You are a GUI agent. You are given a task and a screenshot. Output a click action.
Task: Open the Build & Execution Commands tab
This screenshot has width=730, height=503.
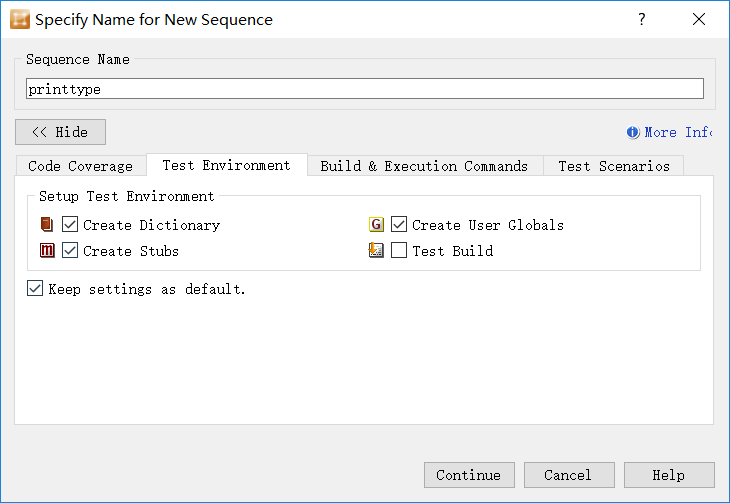(x=424, y=166)
